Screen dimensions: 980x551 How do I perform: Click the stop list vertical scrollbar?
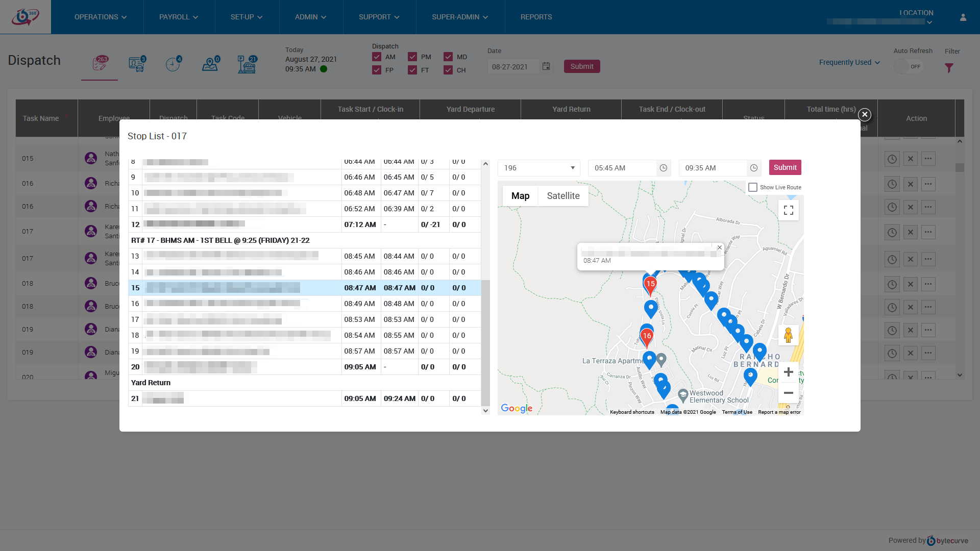[x=485, y=342]
